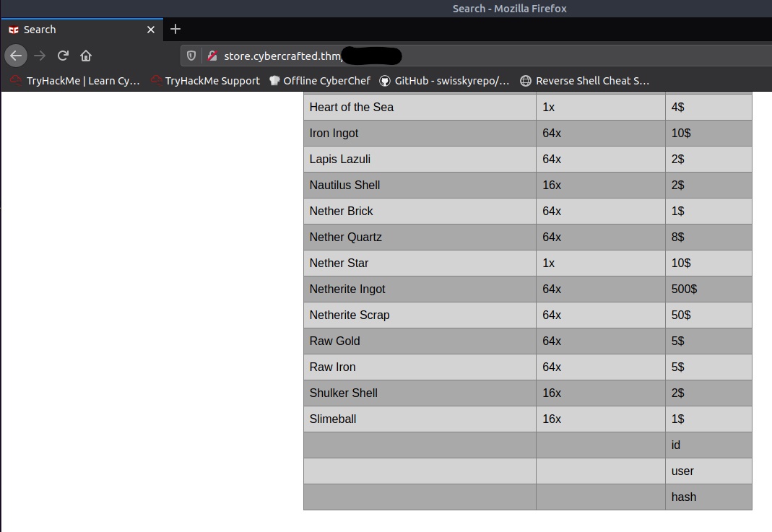The image size is (772, 532).
Task: Click the 500$ price cell
Action: click(684, 289)
